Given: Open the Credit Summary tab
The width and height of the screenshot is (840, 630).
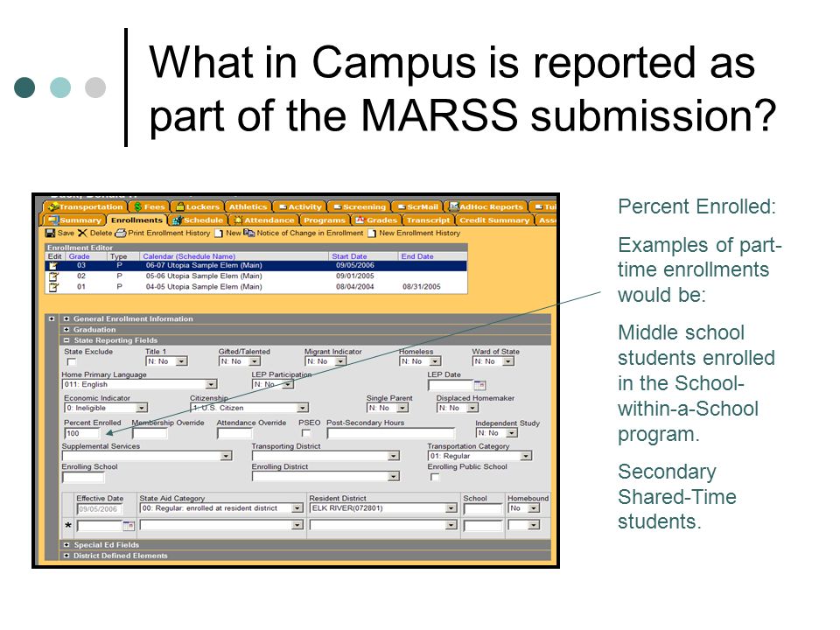Looking at the screenshot, I should 494,220.
